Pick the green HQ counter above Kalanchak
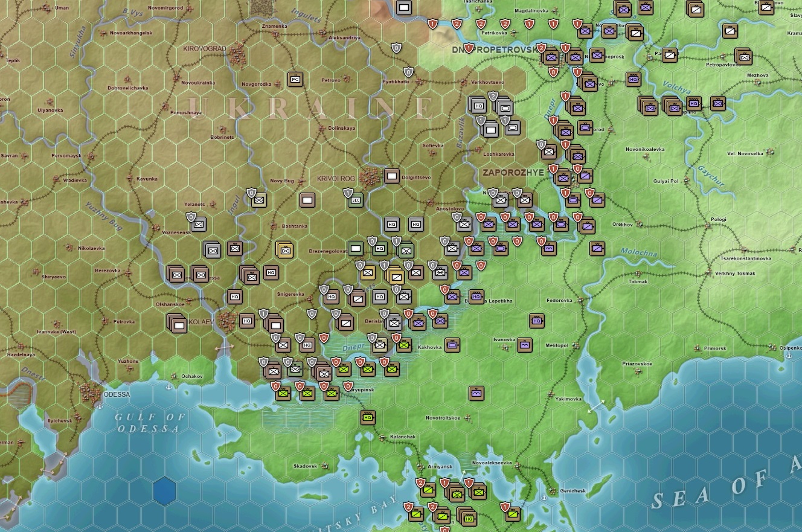The height and width of the screenshot is (532, 802). 368,417
